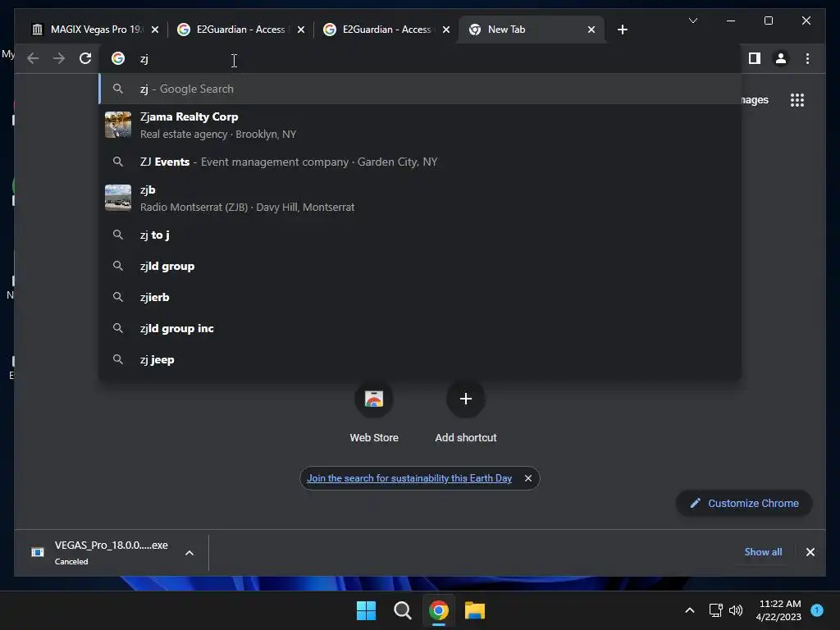Open the profile avatar menu

pos(781,58)
